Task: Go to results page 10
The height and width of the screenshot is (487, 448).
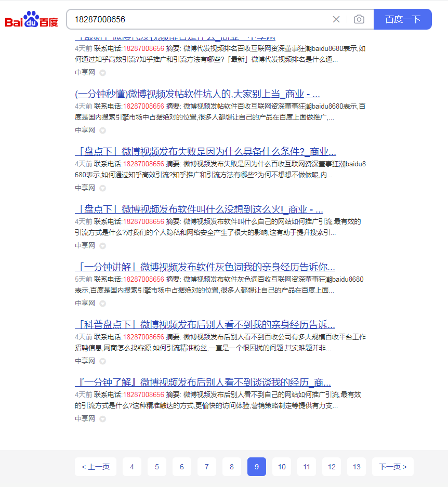Action: click(x=282, y=467)
